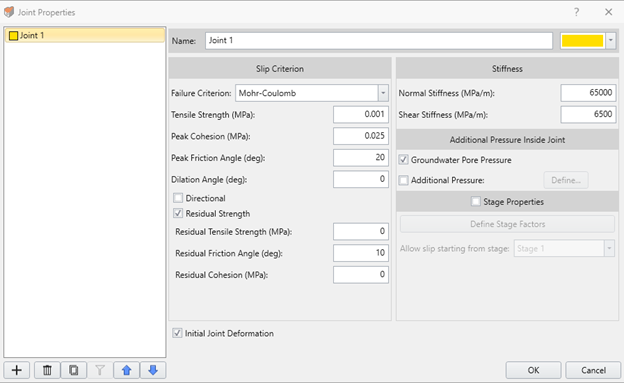Click the Normal Stiffness value field

[x=588, y=93]
